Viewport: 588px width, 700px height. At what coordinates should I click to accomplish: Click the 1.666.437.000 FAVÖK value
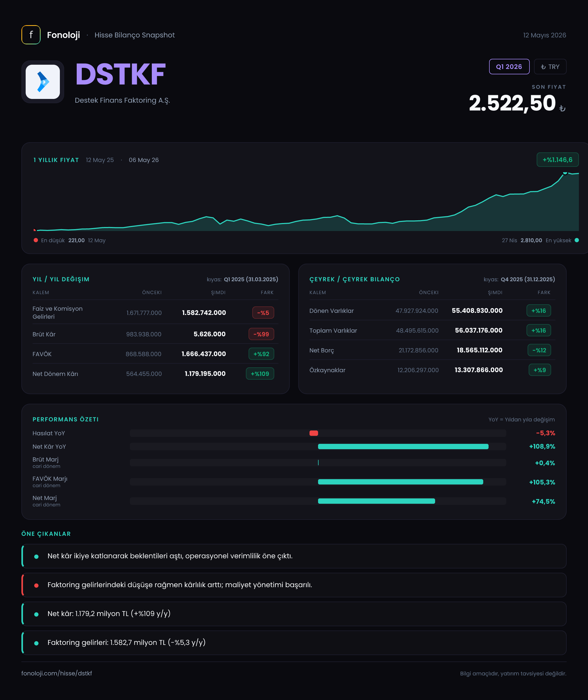[x=204, y=354]
